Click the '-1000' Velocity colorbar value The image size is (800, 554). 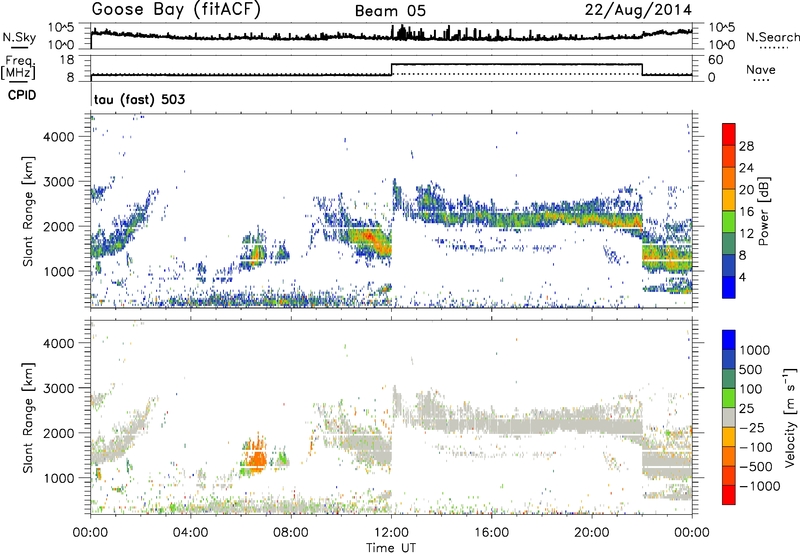pos(759,486)
